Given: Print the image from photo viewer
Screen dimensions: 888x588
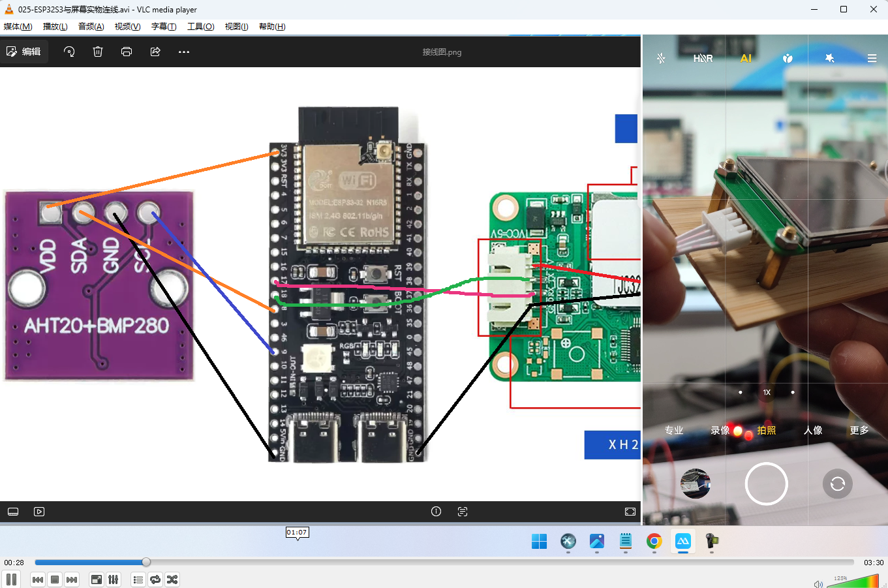Looking at the screenshot, I should tap(127, 52).
